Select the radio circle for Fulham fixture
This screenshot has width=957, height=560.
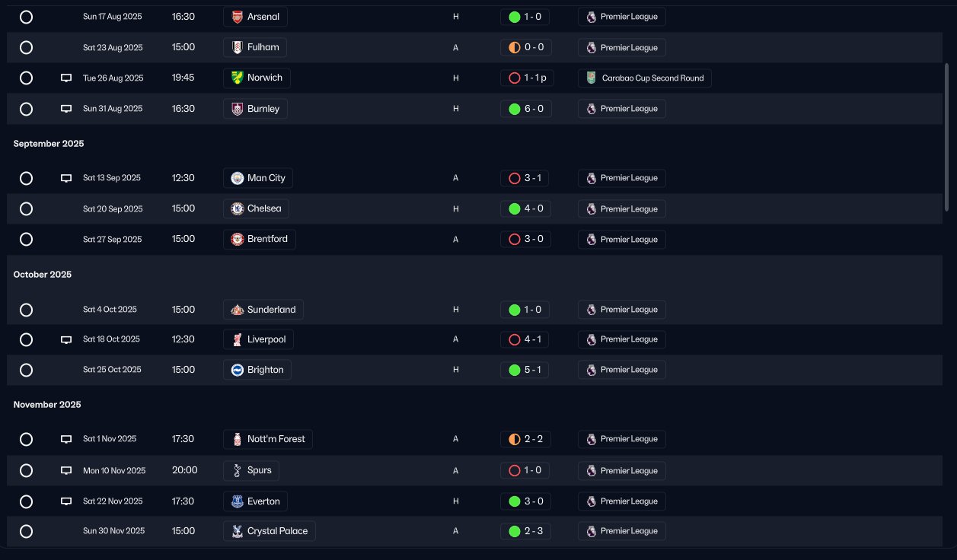click(26, 47)
